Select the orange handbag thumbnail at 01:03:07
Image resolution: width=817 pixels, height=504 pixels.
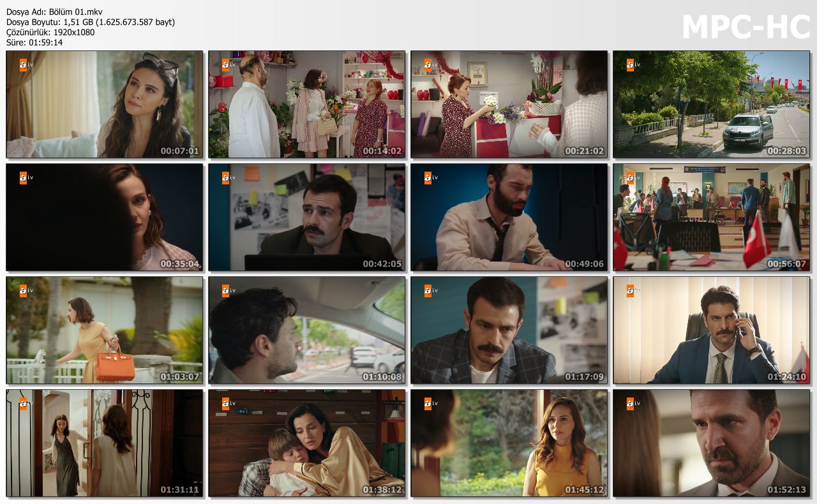click(105, 330)
